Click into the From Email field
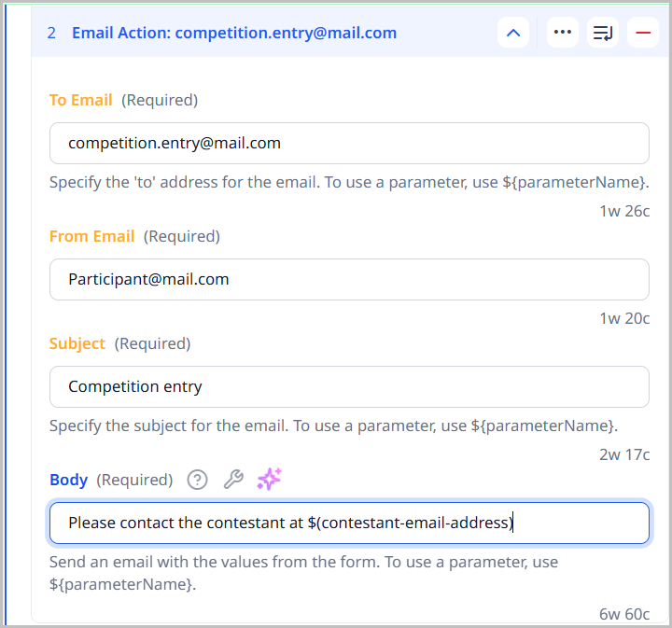This screenshot has height=628, width=672. coord(349,279)
